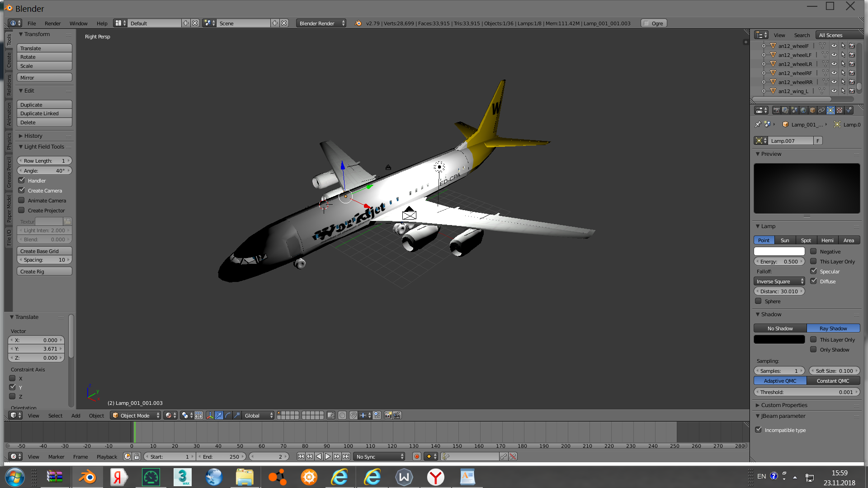Click the Create Base Grid button
The height and width of the screenshot is (488, 868).
pyautogui.click(x=44, y=251)
